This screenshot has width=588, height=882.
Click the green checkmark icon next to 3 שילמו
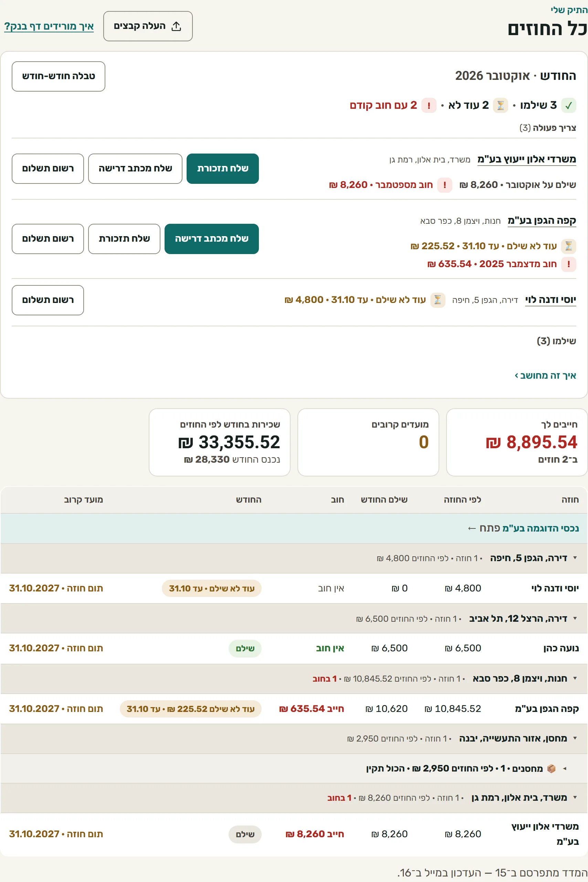click(x=568, y=105)
